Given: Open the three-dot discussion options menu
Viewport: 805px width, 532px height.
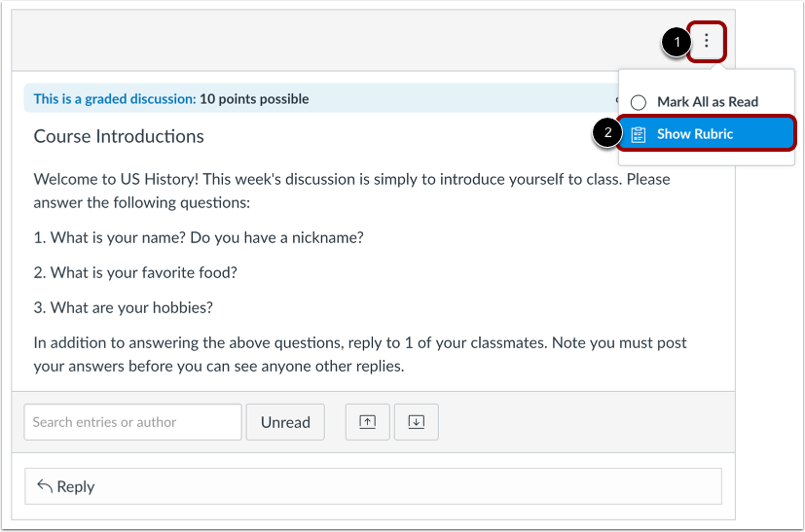Looking at the screenshot, I should pyautogui.click(x=707, y=41).
